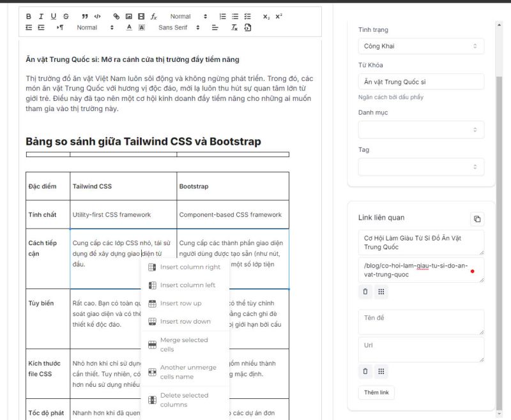Insert a blockquote
511x420 pixels.
tap(85, 17)
